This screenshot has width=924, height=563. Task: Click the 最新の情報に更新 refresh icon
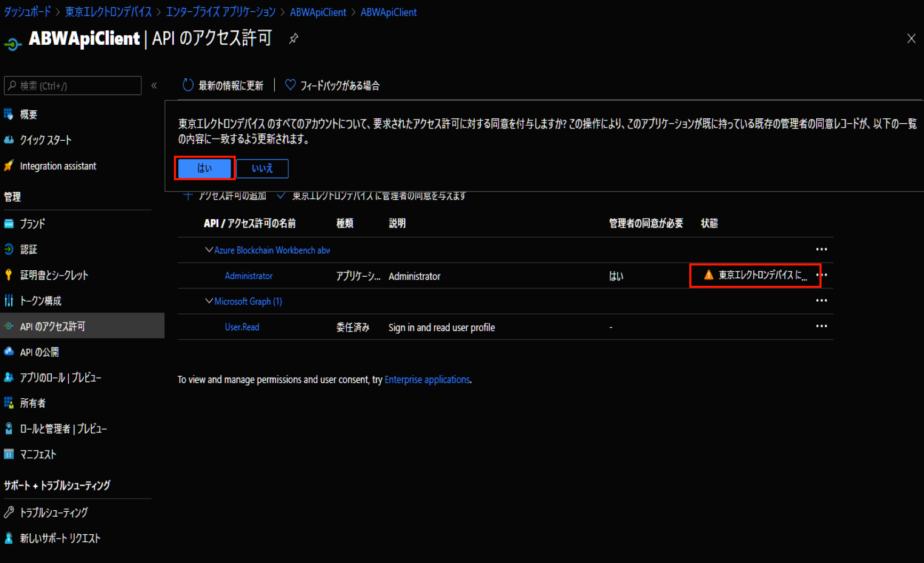188,85
